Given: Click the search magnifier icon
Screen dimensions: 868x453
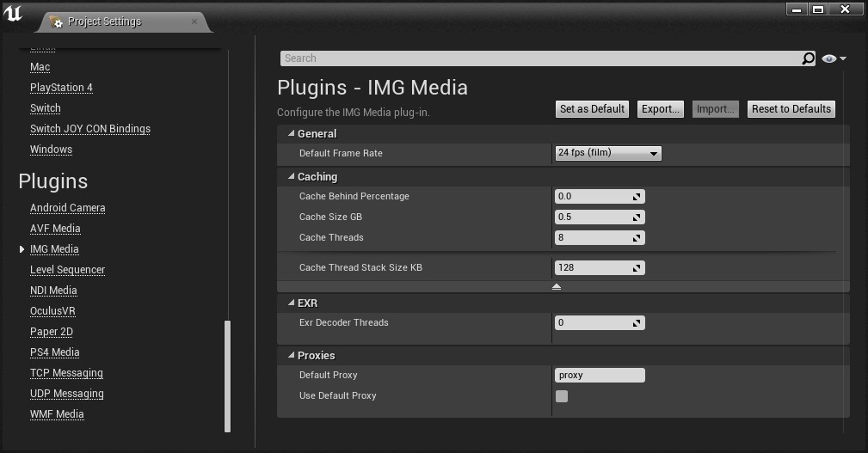Looking at the screenshot, I should click(809, 58).
